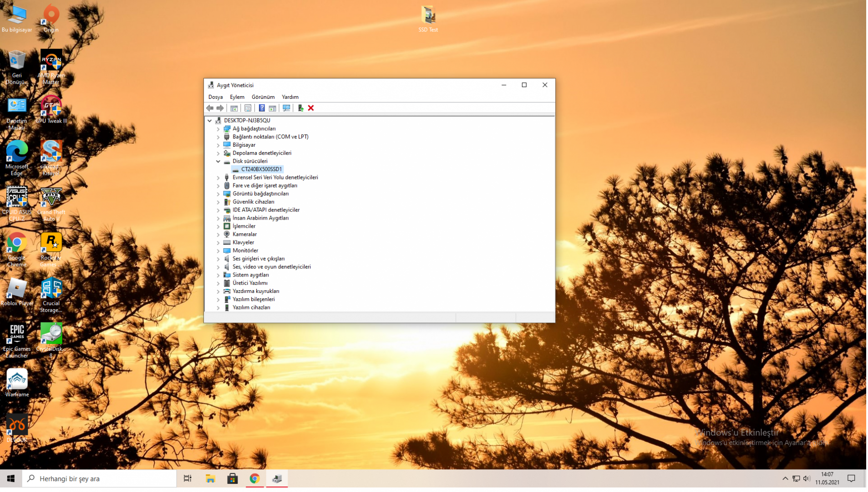The height and width of the screenshot is (492, 868).
Task: Select the SSD Test desktop icon
Action: [428, 19]
